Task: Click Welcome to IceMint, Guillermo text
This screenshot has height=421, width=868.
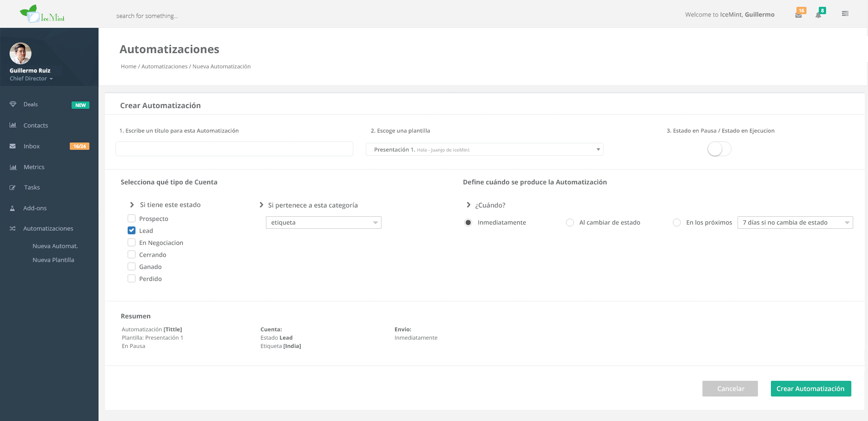Action: (x=730, y=15)
